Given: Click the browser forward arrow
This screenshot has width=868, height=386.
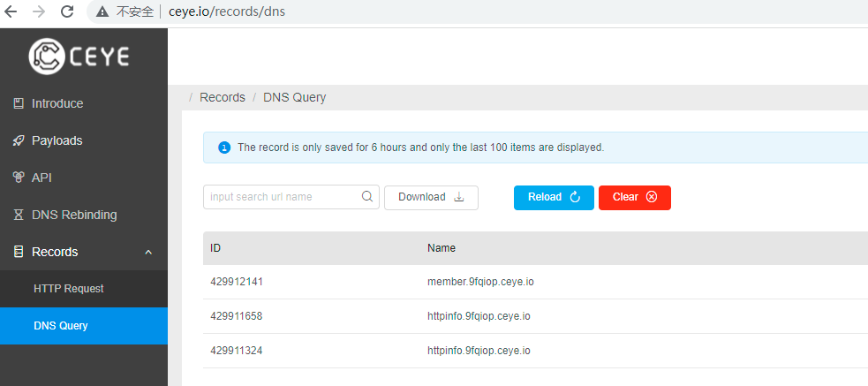Looking at the screenshot, I should pyautogui.click(x=39, y=12).
